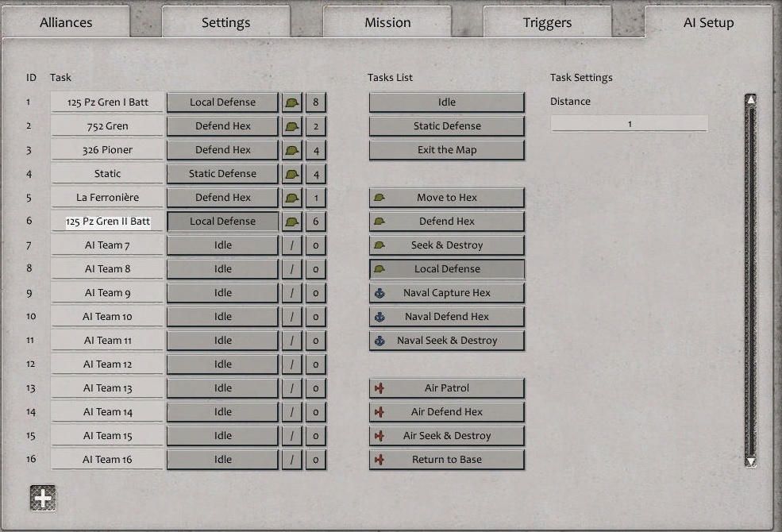
Task: Select the AI Team 7 name field
Action: point(106,245)
